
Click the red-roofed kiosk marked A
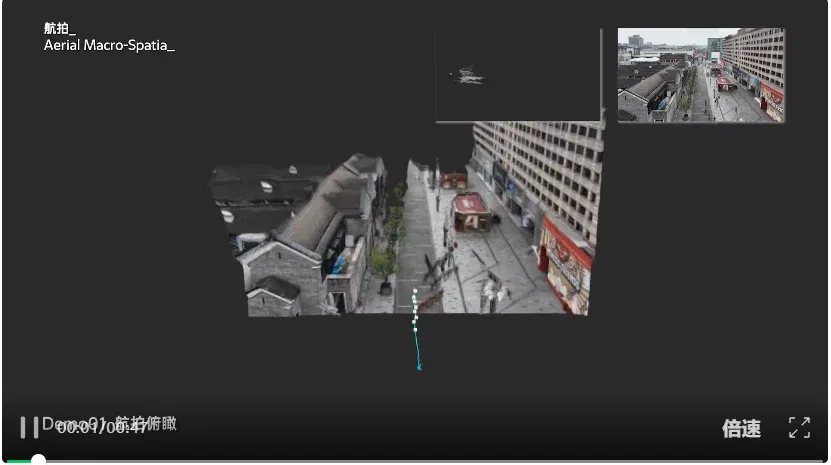pos(471,212)
